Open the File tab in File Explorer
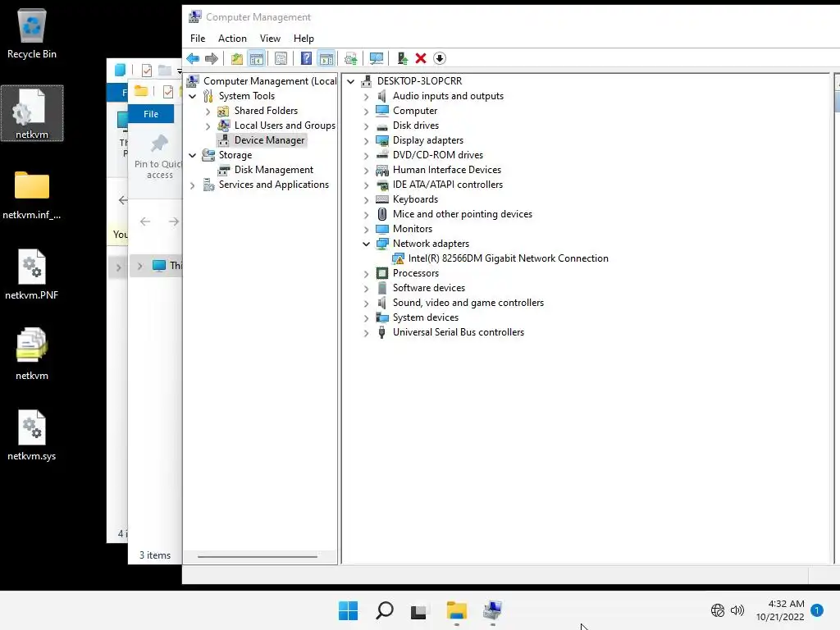 (x=151, y=114)
